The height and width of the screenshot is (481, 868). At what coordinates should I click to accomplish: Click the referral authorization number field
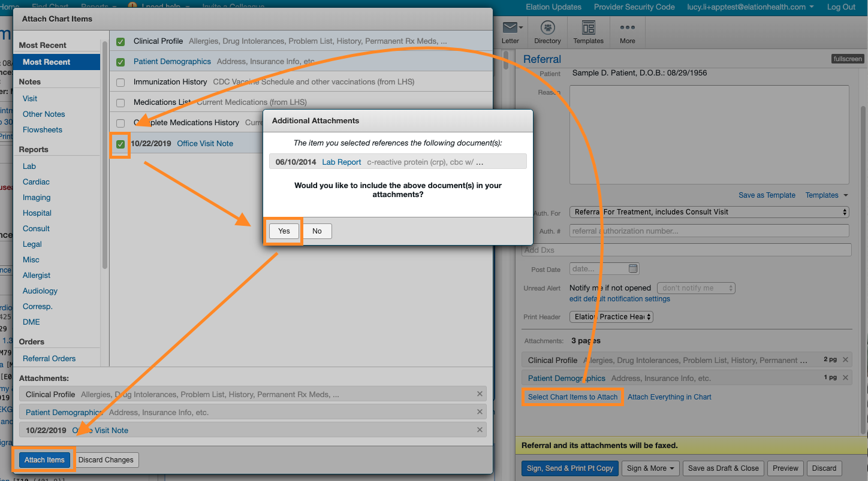pyautogui.click(x=709, y=231)
